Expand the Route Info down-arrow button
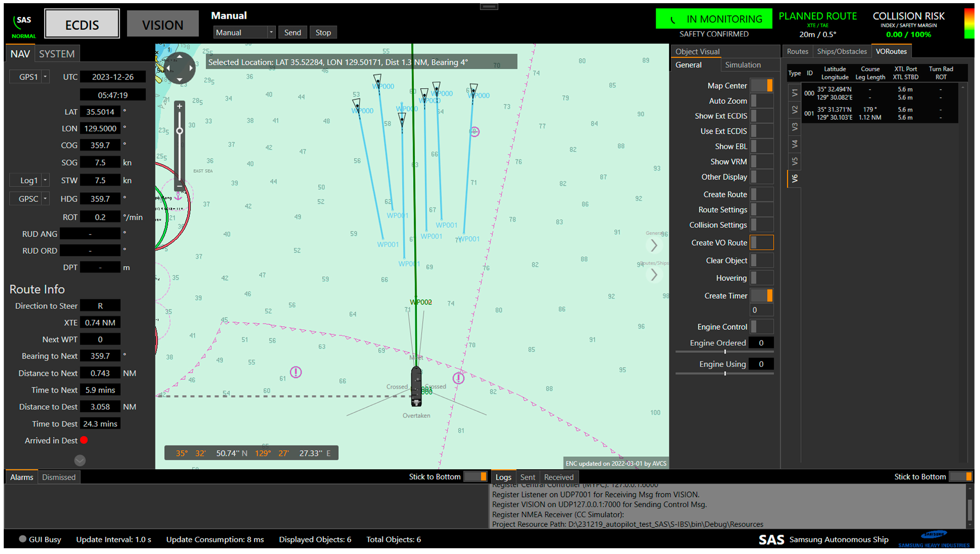 [80, 460]
